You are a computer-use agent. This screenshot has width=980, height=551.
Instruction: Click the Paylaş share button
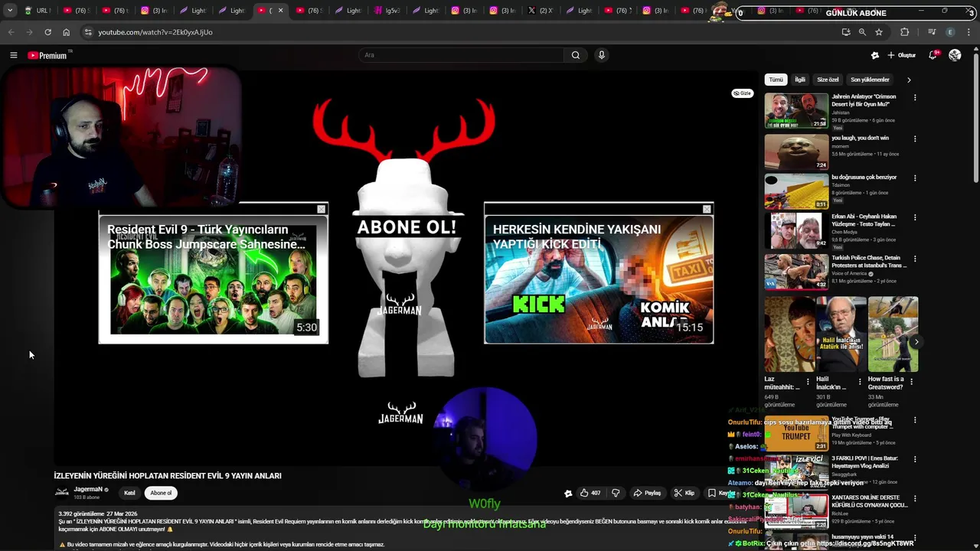click(647, 493)
